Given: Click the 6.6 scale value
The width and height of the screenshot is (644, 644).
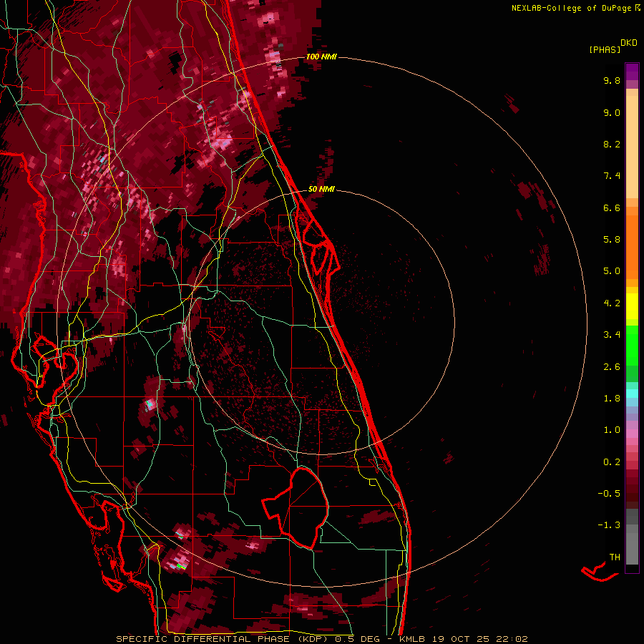Looking at the screenshot, I should 612,208.
